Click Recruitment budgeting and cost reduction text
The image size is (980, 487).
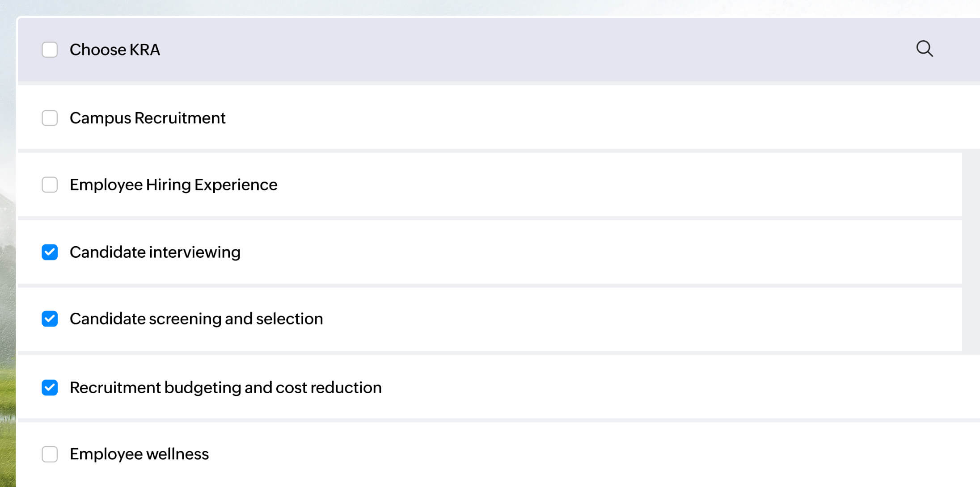(x=226, y=387)
